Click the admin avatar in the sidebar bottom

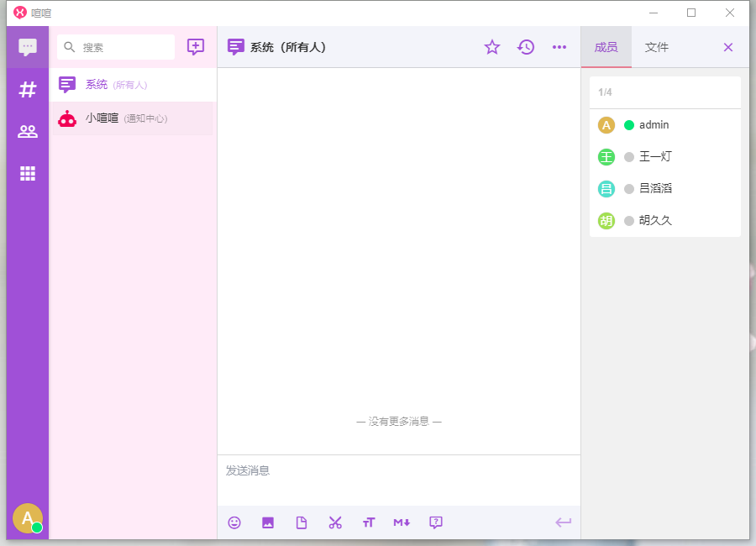(28, 519)
